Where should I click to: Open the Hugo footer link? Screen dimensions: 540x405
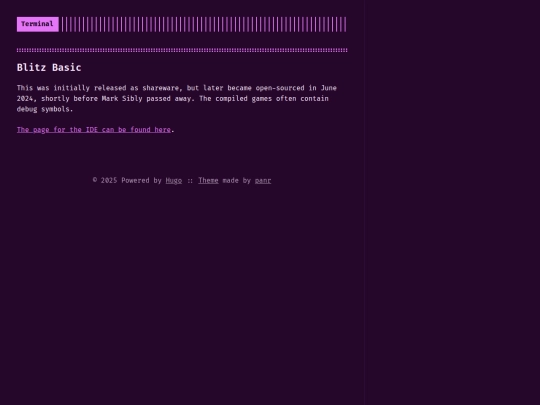[x=174, y=180]
